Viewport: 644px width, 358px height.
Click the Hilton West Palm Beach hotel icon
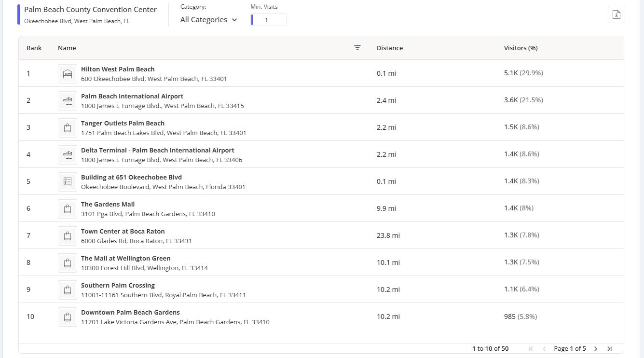68,74
